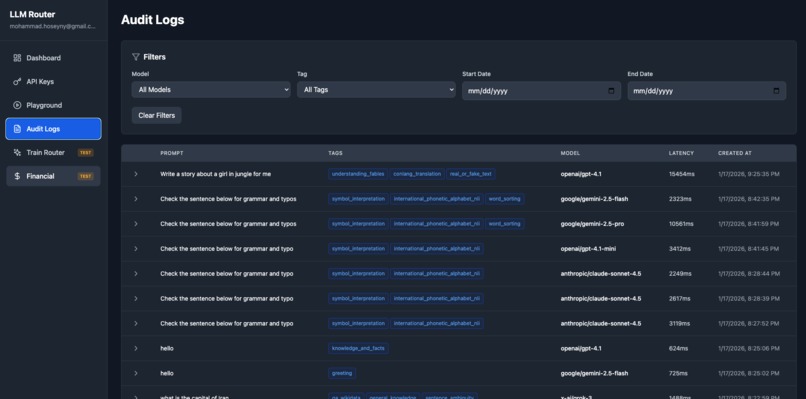Click the Financial dollar sign icon
This screenshot has width=806, height=399.
[17, 176]
